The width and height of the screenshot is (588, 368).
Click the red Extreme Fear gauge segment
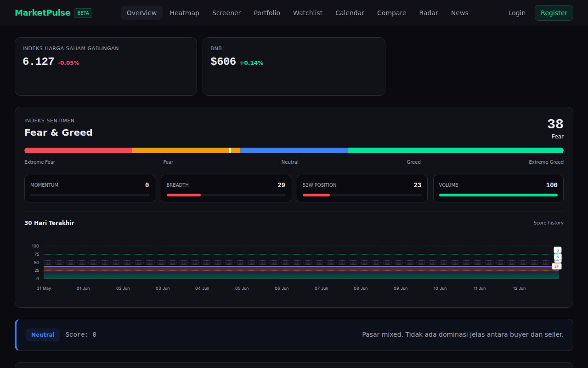click(78, 150)
